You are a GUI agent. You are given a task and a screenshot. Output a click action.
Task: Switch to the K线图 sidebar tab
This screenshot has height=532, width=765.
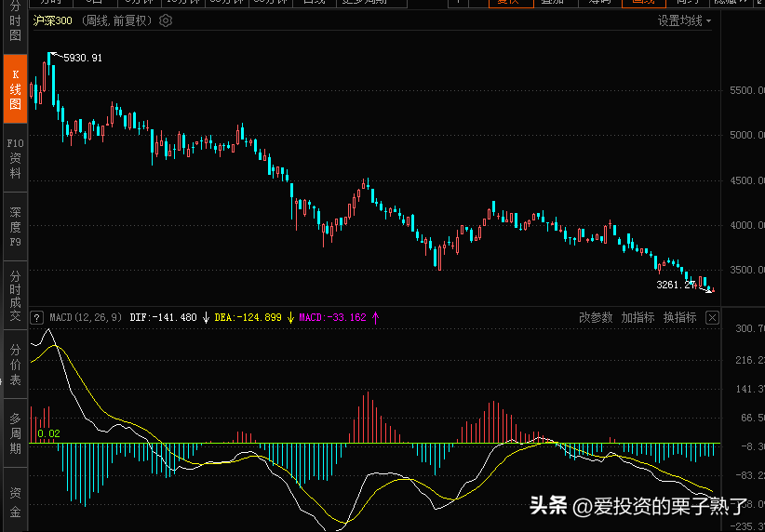coord(16,89)
